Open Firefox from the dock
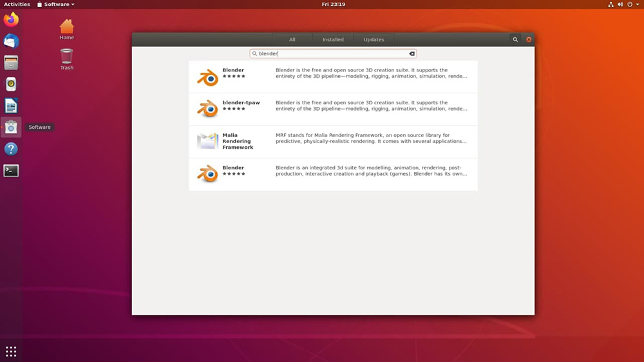 (x=11, y=20)
